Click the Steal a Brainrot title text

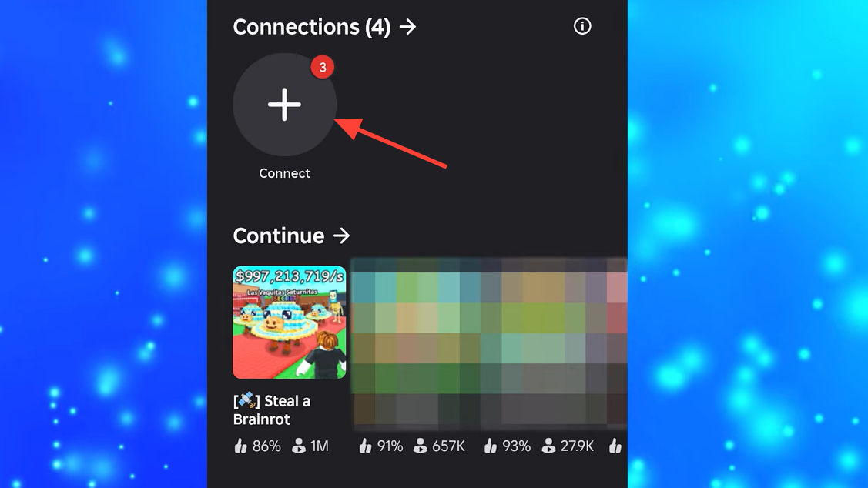point(272,410)
